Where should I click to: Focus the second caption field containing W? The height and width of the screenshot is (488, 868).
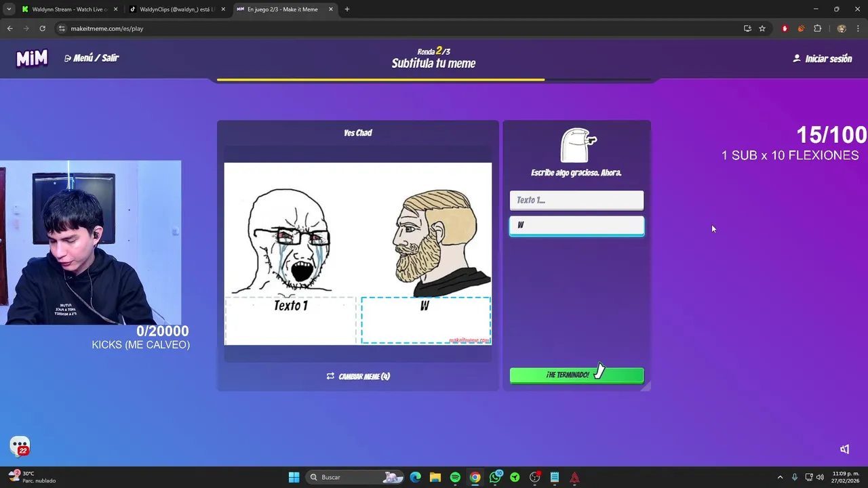576,226
